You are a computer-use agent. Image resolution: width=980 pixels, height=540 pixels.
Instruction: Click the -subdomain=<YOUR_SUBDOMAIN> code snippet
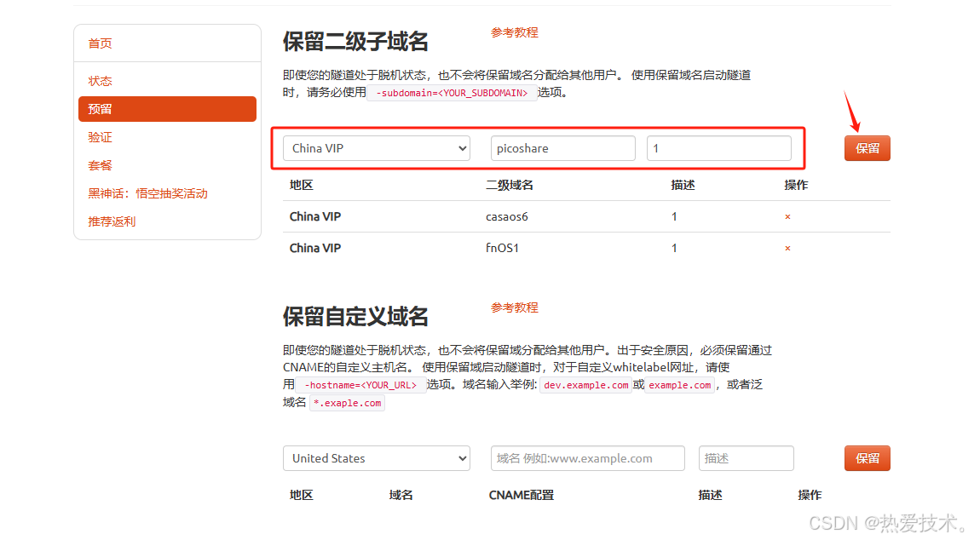click(452, 93)
